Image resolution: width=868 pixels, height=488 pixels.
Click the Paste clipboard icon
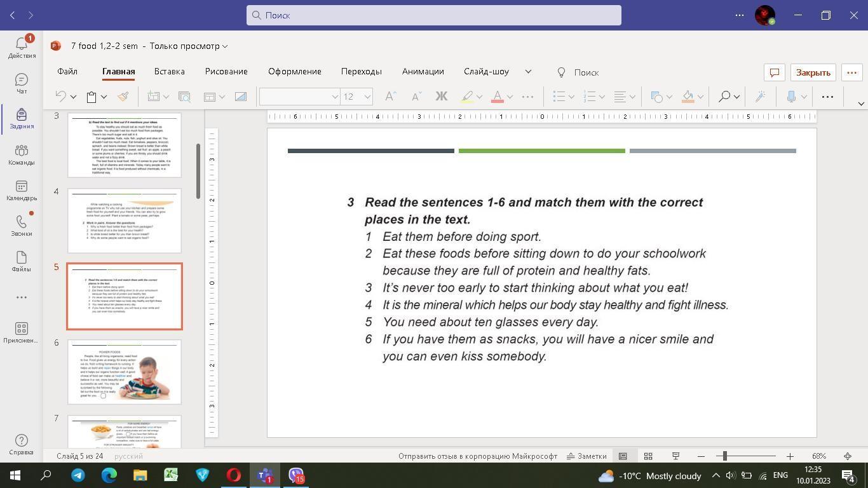92,97
